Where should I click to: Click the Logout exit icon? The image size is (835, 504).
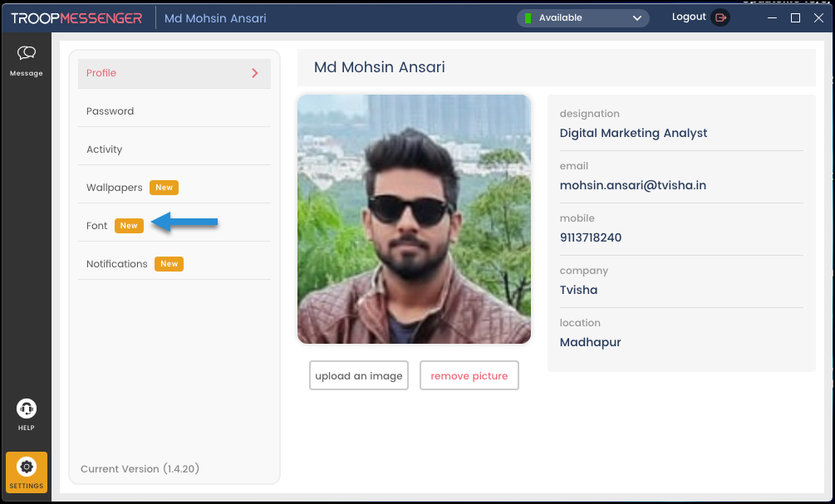pyautogui.click(x=720, y=17)
